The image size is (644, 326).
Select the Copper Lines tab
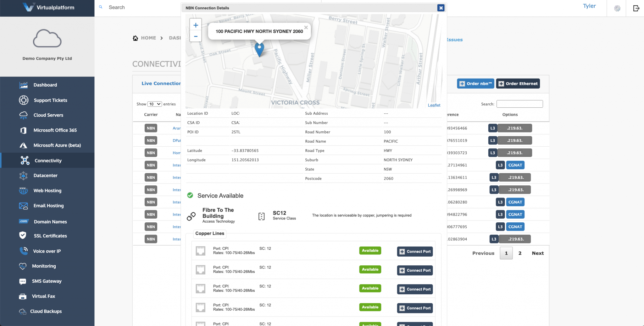click(210, 233)
